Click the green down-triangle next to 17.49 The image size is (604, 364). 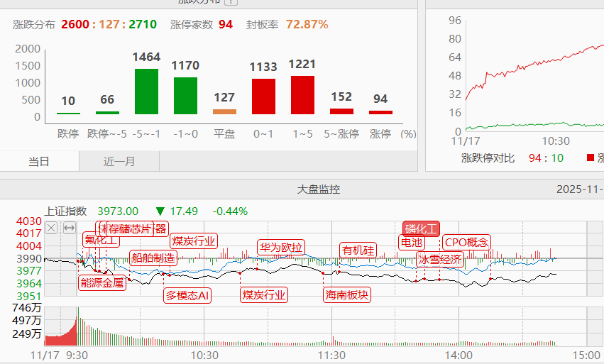[x=160, y=211]
